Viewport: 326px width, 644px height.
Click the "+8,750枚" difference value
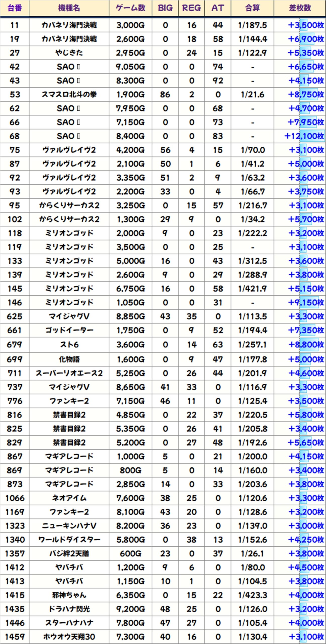point(306,94)
